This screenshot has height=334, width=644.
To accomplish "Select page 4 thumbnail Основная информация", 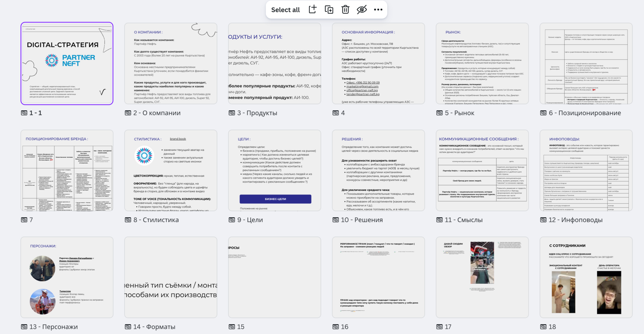I will click(378, 63).
